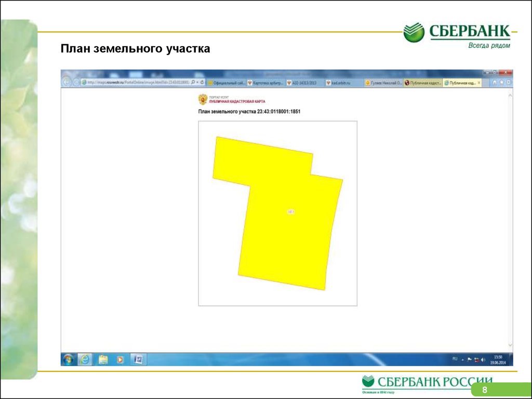532x399 pixels.
Task: Open Windows Explorer folder on taskbar
Action: [x=103, y=360]
